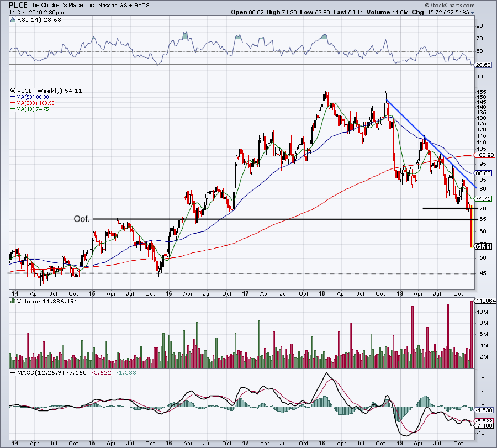Click the last price tag 54.11

tap(483, 246)
